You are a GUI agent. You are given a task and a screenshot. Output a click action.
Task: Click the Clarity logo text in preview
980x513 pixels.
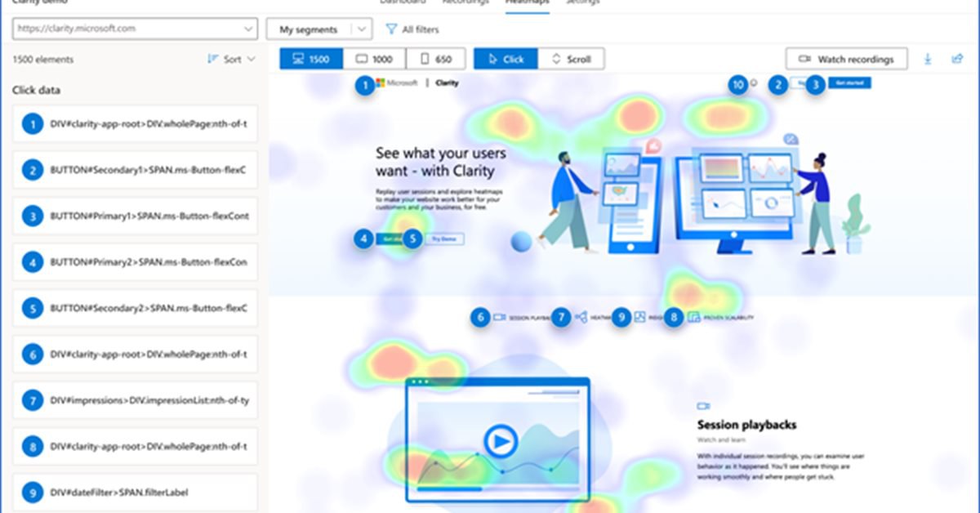[448, 83]
